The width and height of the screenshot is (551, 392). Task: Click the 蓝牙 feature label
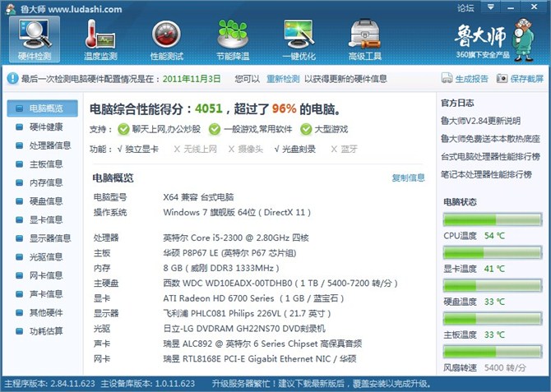click(349, 150)
